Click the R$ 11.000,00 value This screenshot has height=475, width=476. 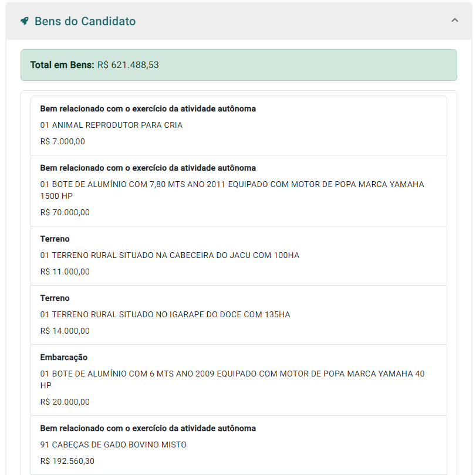65,272
